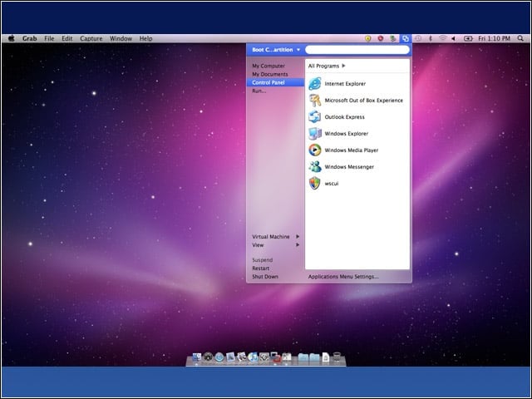This screenshot has height=399, width=532.
Task: Expand All Programs submenu
Action: tap(327, 66)
